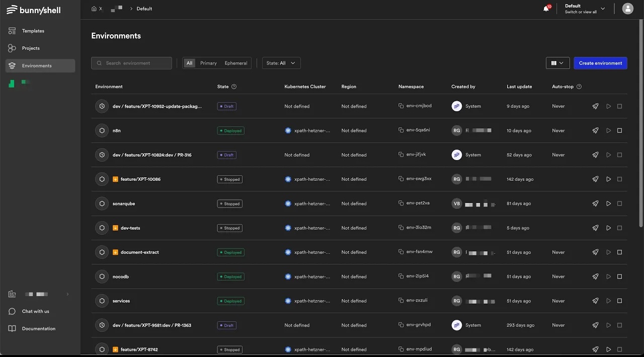Image resolution: width=644 pixels, height=357 pixels.
Task: Select the Primary environment filter
Action: click(208, 63)
